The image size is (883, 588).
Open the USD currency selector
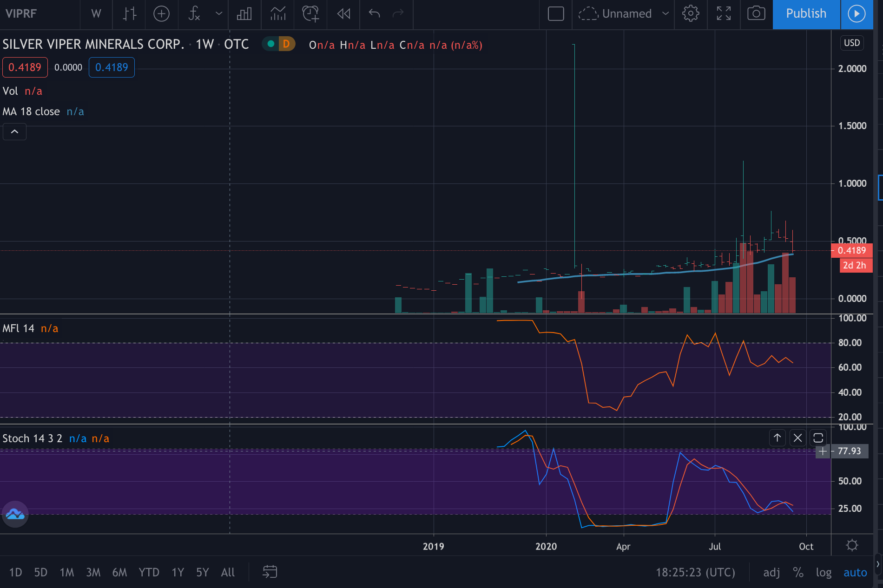851,43
